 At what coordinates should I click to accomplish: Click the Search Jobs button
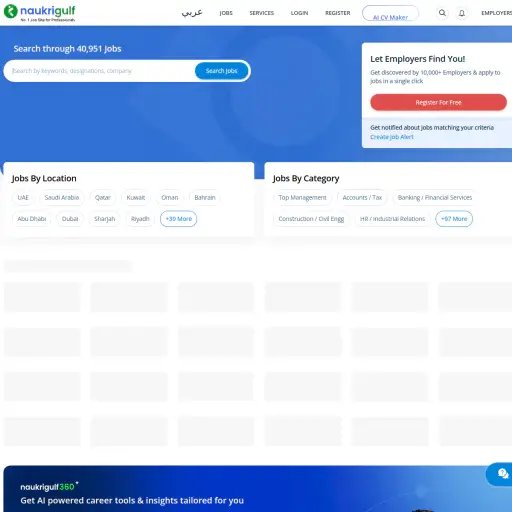point(221,71)
